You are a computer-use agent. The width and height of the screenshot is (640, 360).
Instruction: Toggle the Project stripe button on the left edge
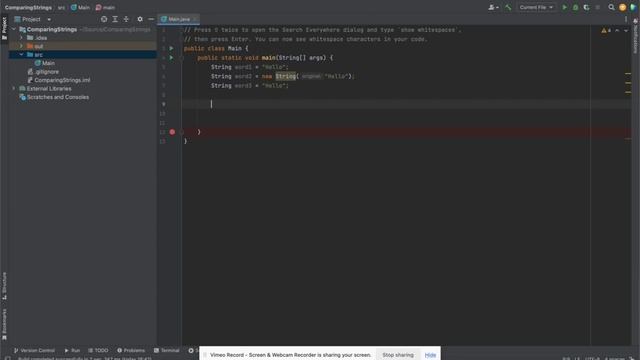(4, 28)
